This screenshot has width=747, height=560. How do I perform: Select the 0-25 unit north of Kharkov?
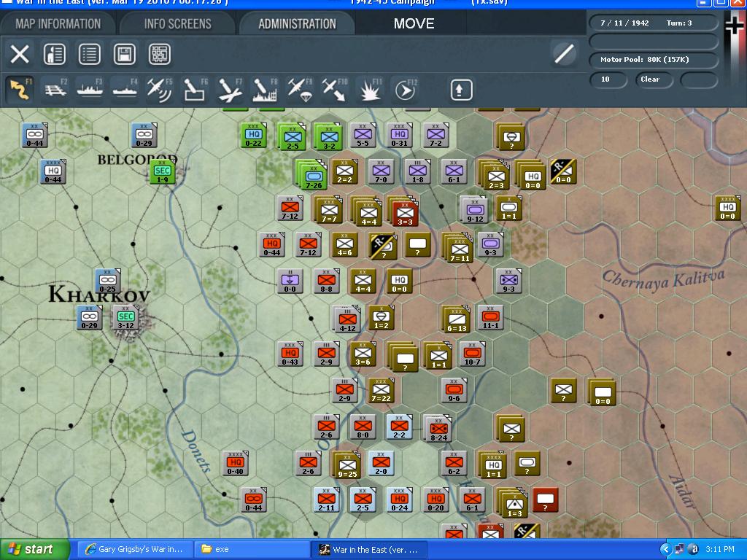[108, 281]
